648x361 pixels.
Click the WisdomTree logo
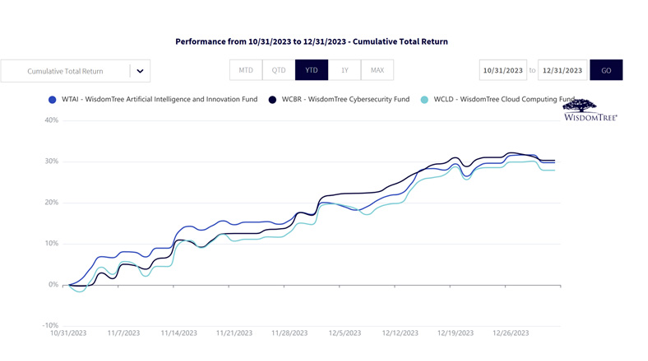coord(590,110)
